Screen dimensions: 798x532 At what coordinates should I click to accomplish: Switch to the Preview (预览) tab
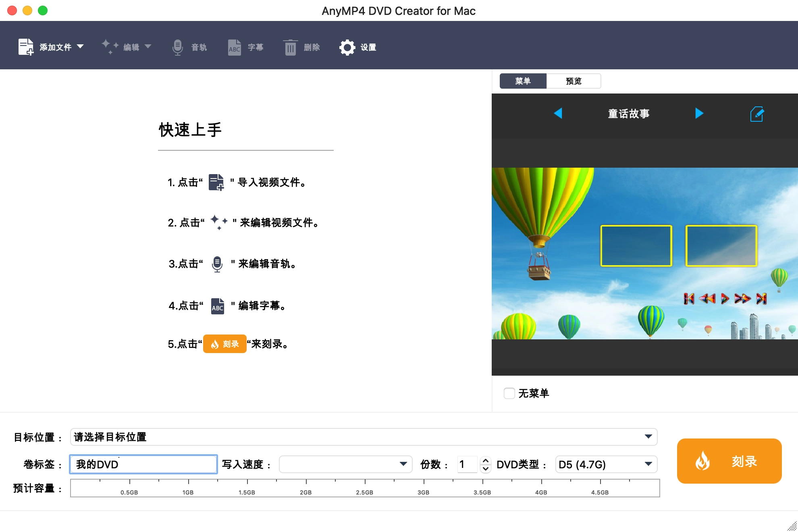point(574,81)
